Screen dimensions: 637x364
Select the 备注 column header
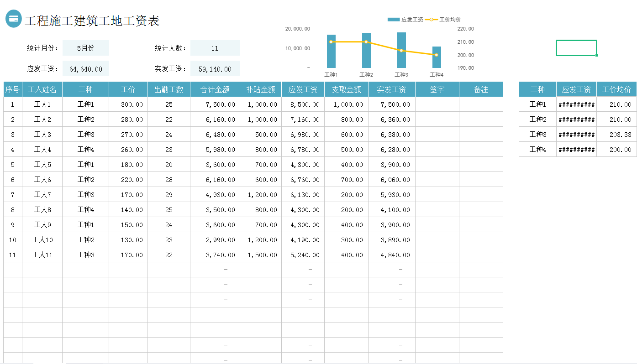click(480, 89)
